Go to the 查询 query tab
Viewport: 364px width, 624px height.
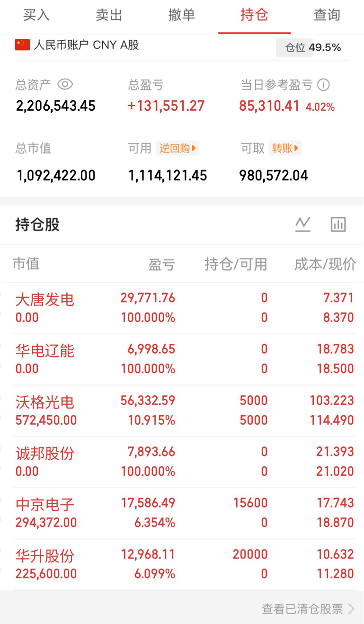[x=327, y=15]
